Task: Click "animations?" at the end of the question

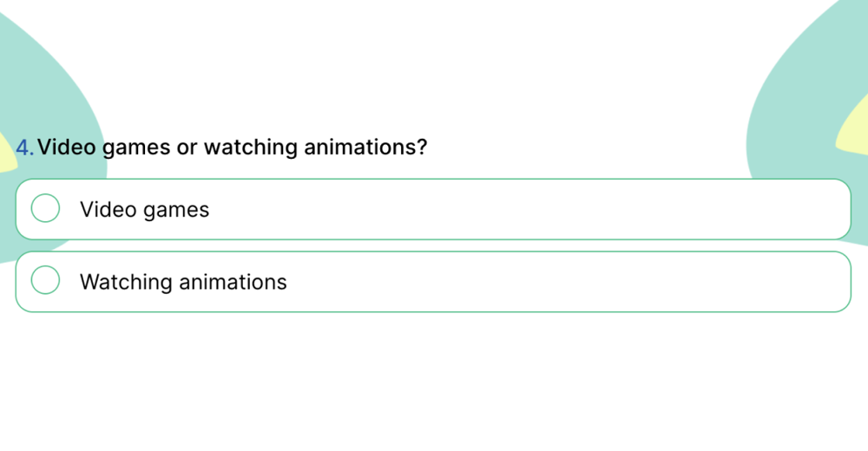Action: tap(365, 147)
